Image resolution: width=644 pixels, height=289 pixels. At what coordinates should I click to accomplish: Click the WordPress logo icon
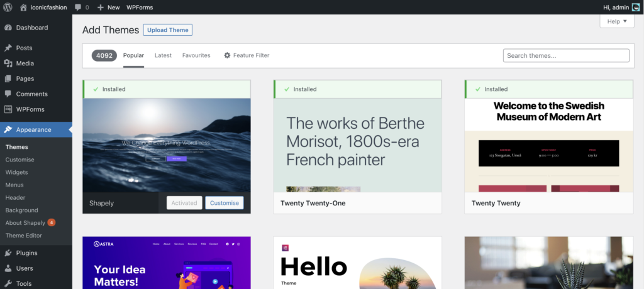point(8,8)
